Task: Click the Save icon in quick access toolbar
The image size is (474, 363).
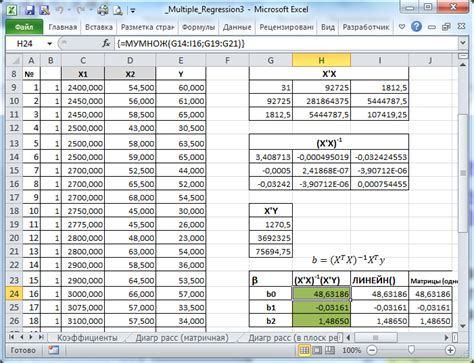Action: tap(30, 10)
